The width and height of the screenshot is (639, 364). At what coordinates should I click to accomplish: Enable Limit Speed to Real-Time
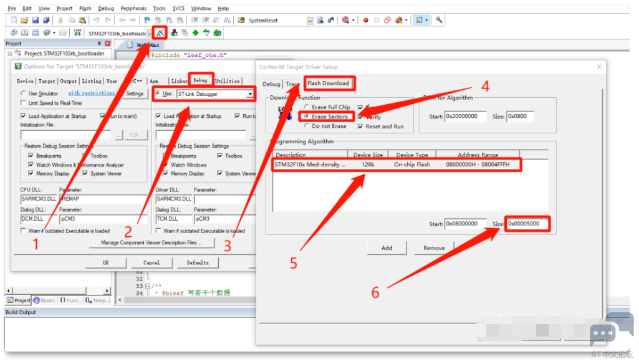[24, 103]
